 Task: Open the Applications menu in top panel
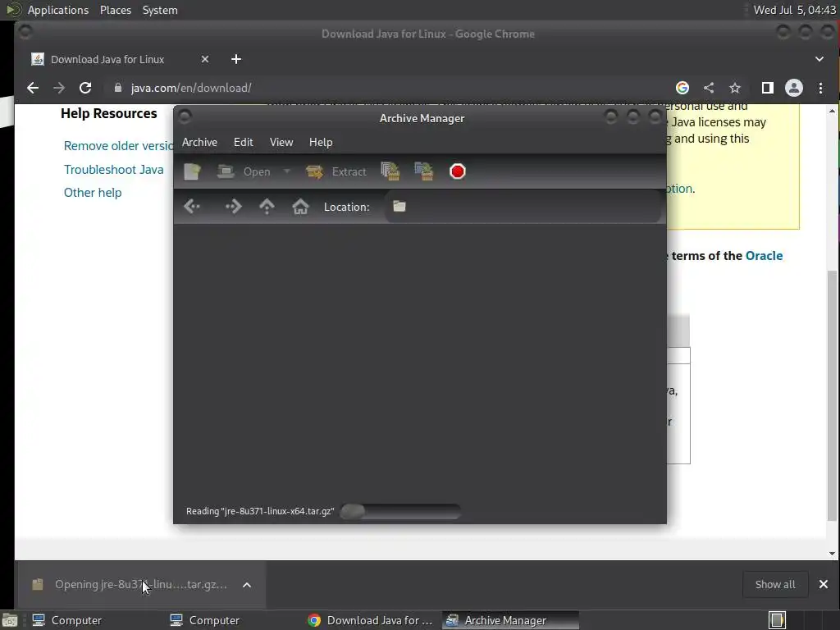pos(58,10)
